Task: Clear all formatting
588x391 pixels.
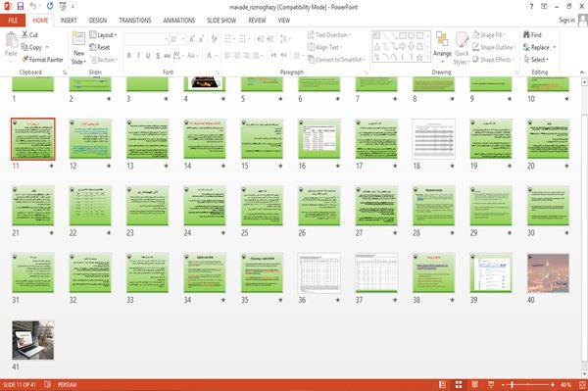Action: coord(214,39)
